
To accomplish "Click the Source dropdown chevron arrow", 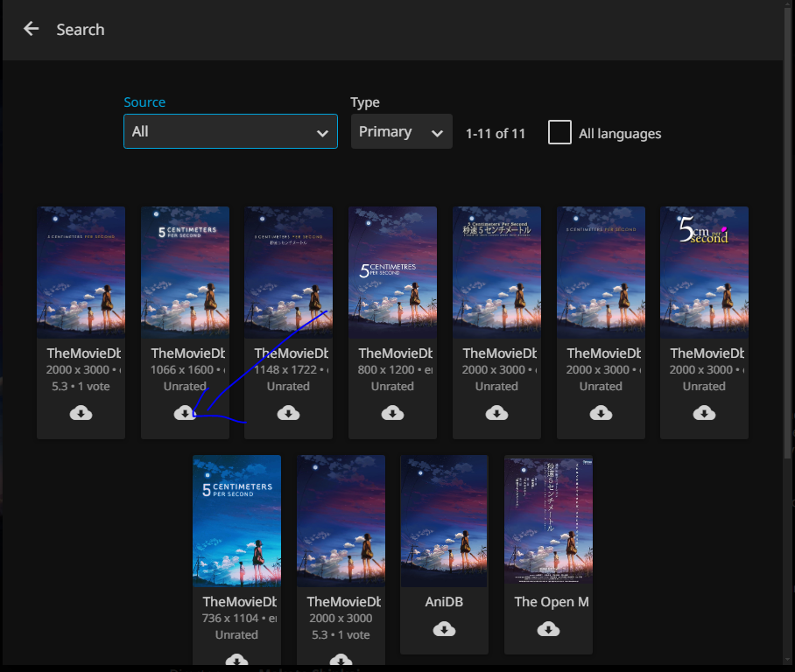I will (x=321, y=133).
